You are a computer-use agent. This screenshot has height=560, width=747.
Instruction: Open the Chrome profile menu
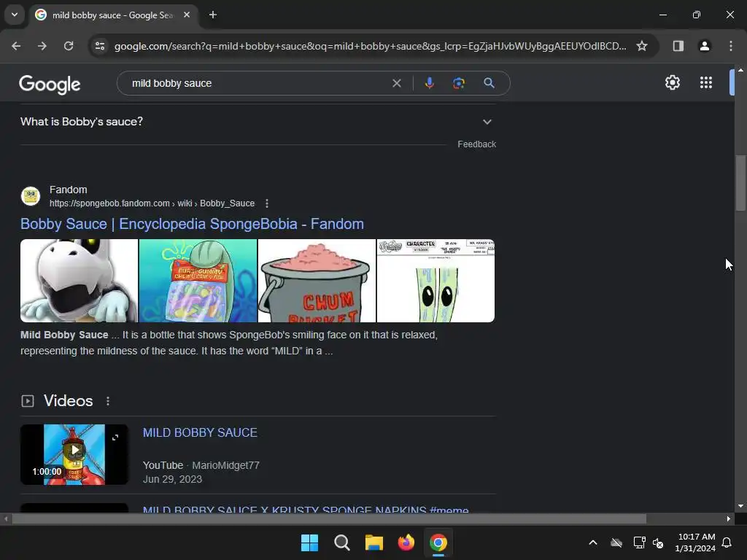click(x=704, y=46)
